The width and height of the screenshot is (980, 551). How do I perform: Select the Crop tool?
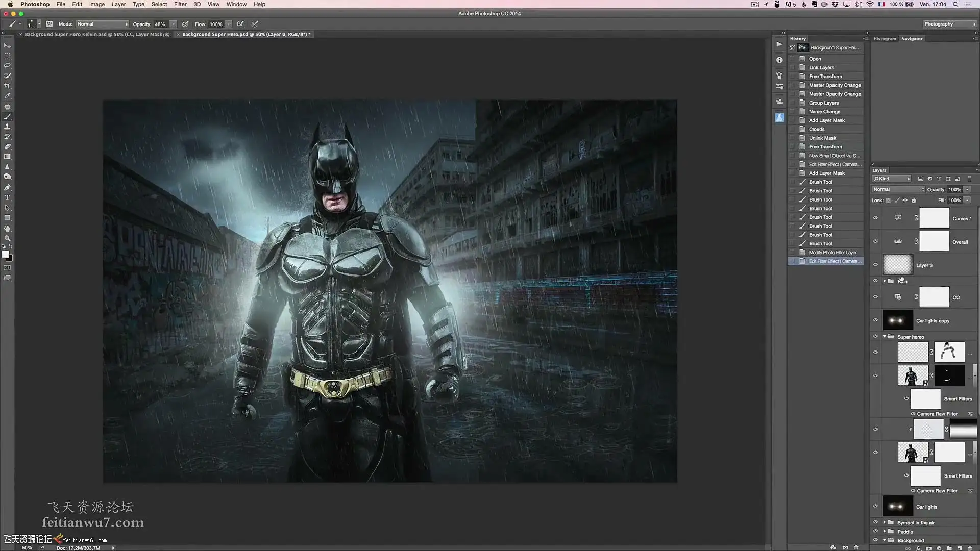[7, 86]
